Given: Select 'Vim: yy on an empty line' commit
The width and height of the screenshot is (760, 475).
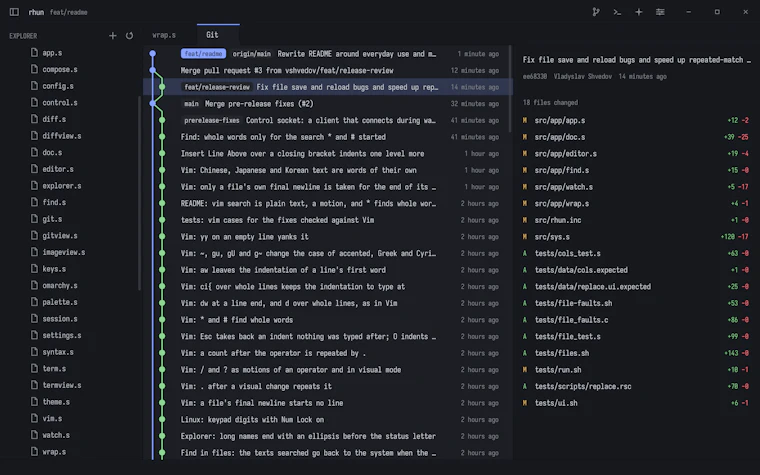Looking at the screenshot, I should [x=326, y=237].
